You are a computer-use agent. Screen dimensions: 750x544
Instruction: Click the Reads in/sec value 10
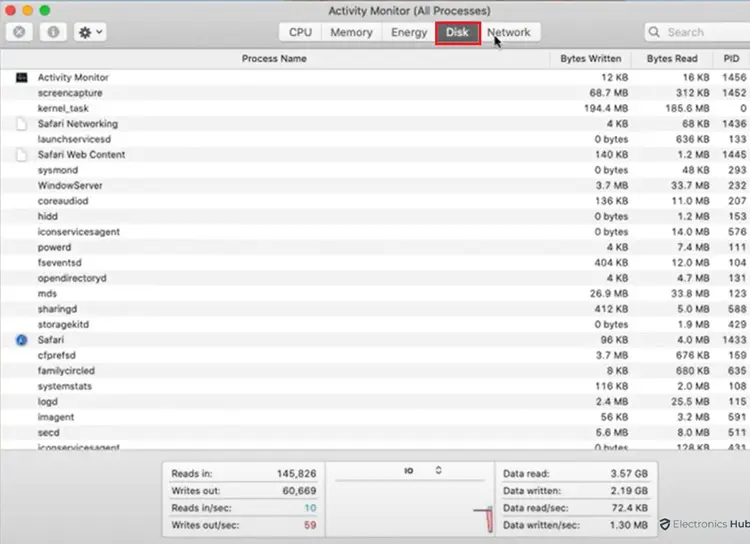coord(310,508)
